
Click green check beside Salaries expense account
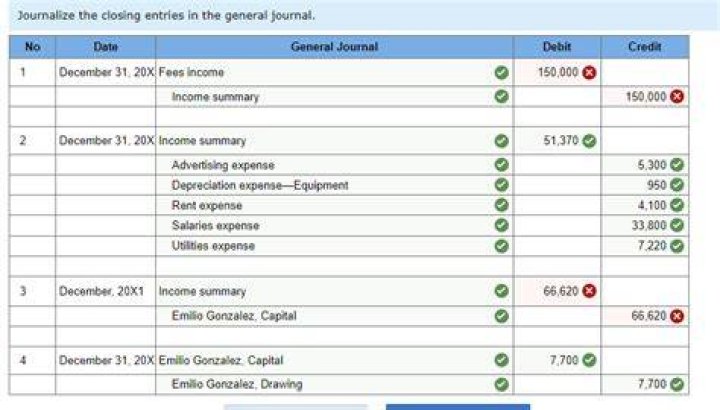[501, 225]
